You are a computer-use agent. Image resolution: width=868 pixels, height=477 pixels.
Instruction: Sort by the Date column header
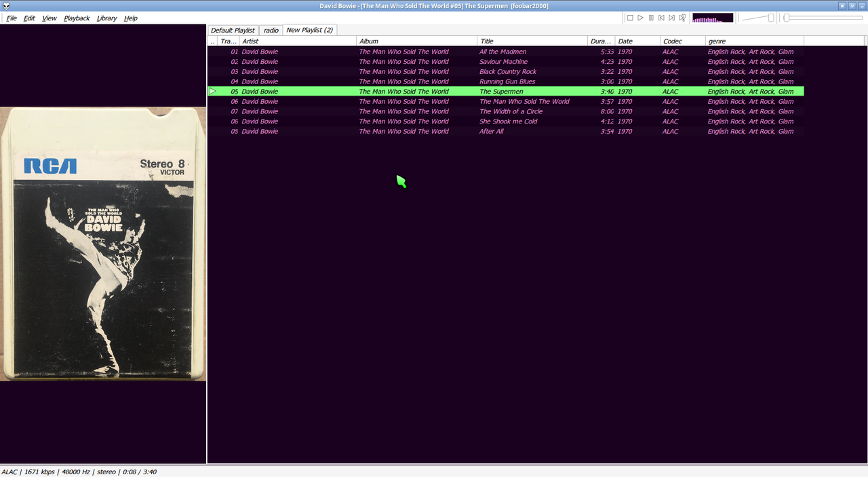click(x=637, y=41)
